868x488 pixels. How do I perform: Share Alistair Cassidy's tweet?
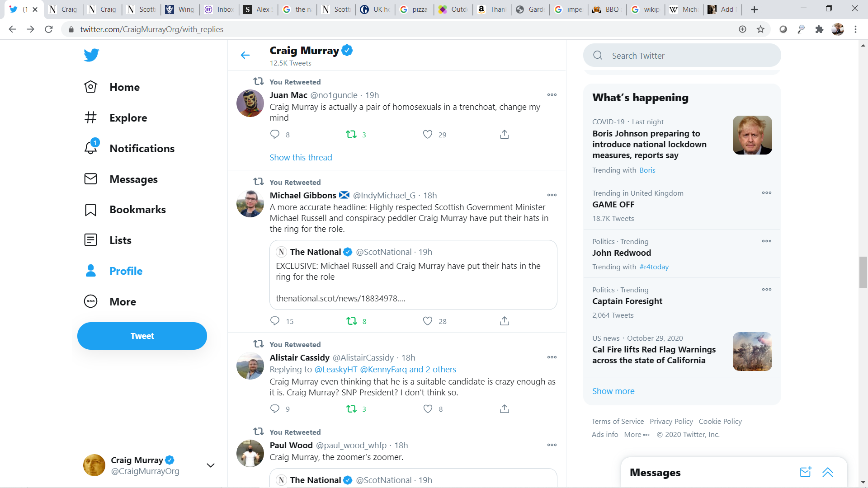[x=505, y=408]
